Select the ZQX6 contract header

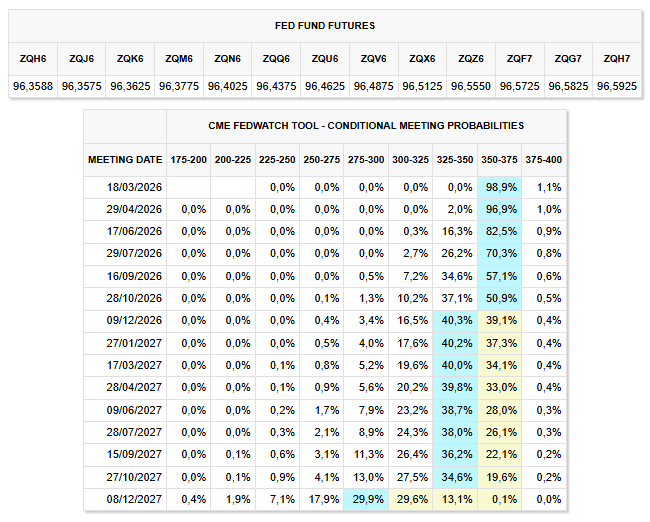pos(422,59)
